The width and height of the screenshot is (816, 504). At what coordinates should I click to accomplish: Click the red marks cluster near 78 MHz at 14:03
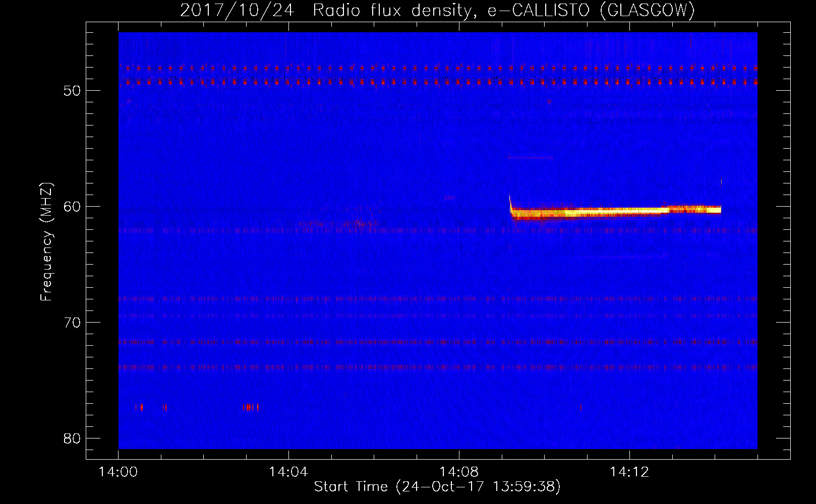point(251,407)
